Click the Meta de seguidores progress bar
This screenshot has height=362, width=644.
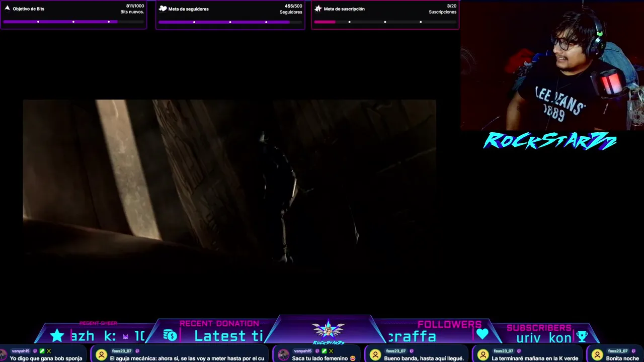230,22
